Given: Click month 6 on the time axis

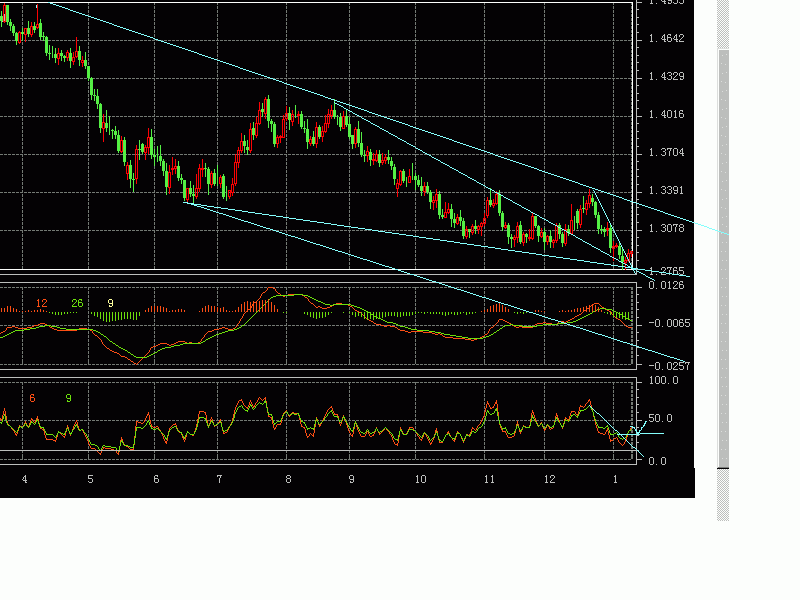Looking at the screenshot, I should coord(156,480).
